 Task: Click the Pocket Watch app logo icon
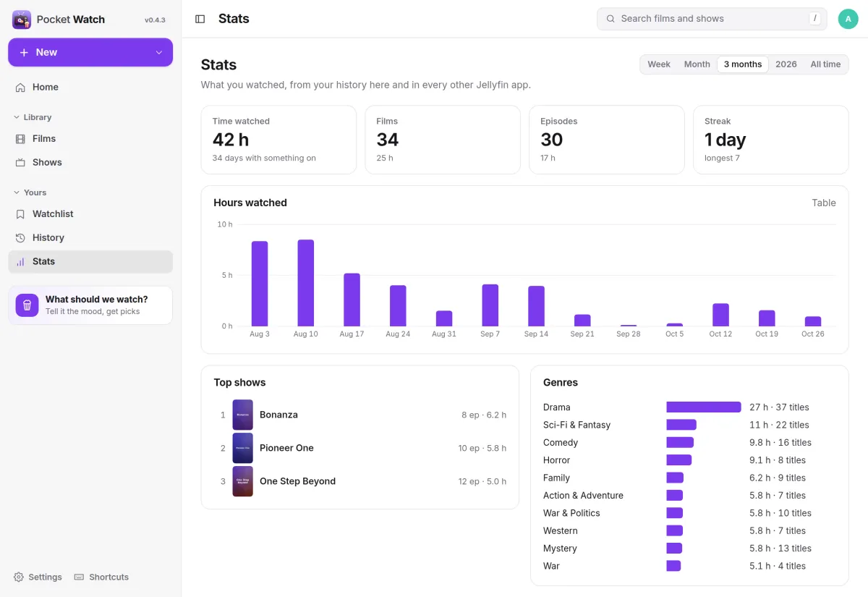(22, 20)
